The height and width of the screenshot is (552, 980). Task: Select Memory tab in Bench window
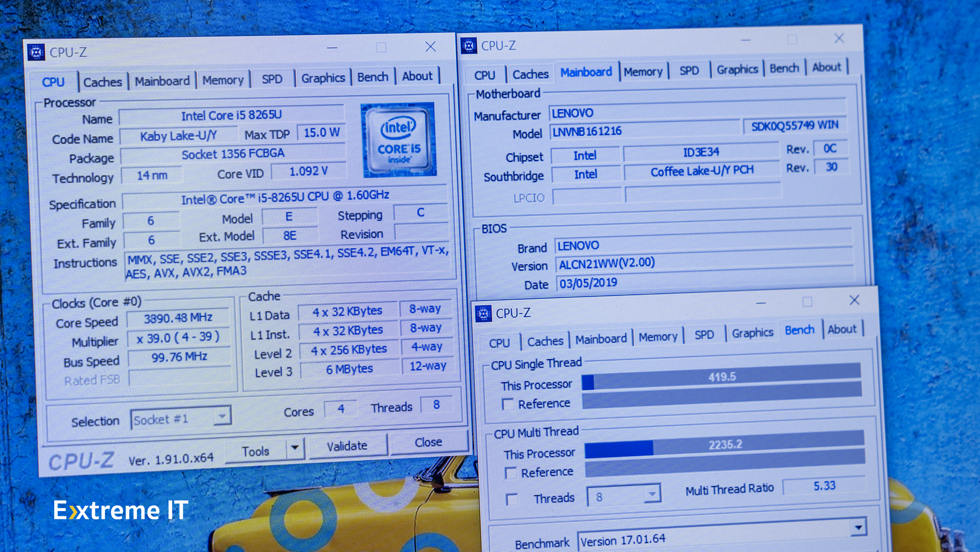click(x=658, y=337)
